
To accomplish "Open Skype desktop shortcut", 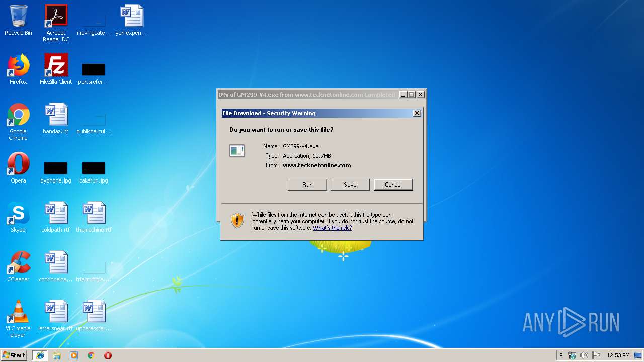I will click(x=18, y=217).
